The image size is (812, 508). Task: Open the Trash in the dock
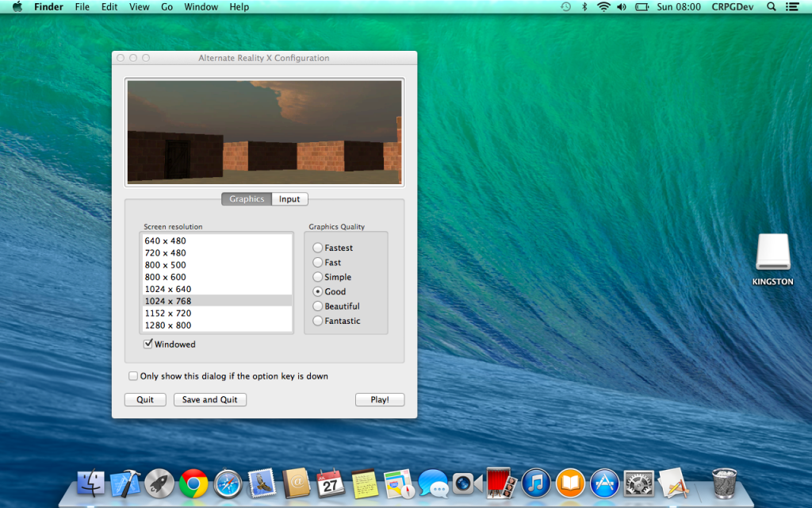click(724, 483)
